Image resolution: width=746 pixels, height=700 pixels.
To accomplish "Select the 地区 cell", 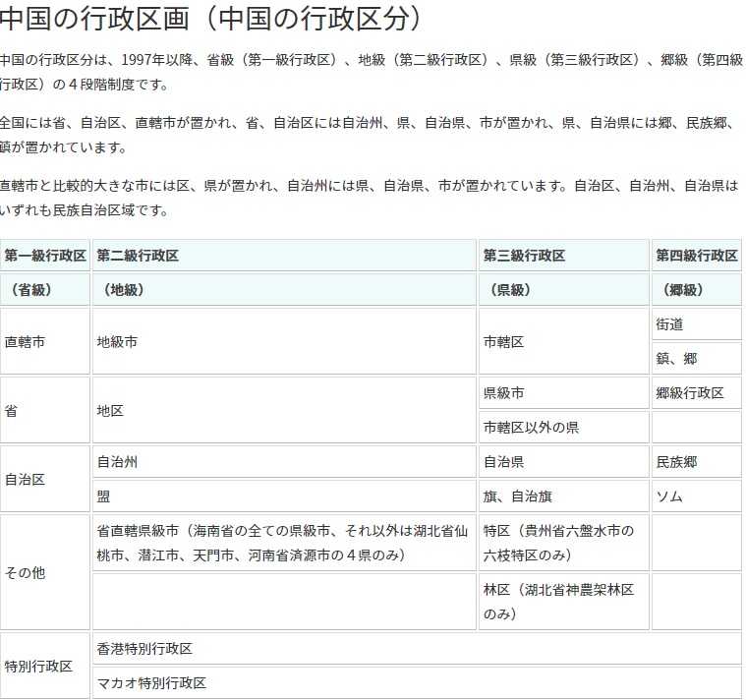I will [x=284, y=410].
